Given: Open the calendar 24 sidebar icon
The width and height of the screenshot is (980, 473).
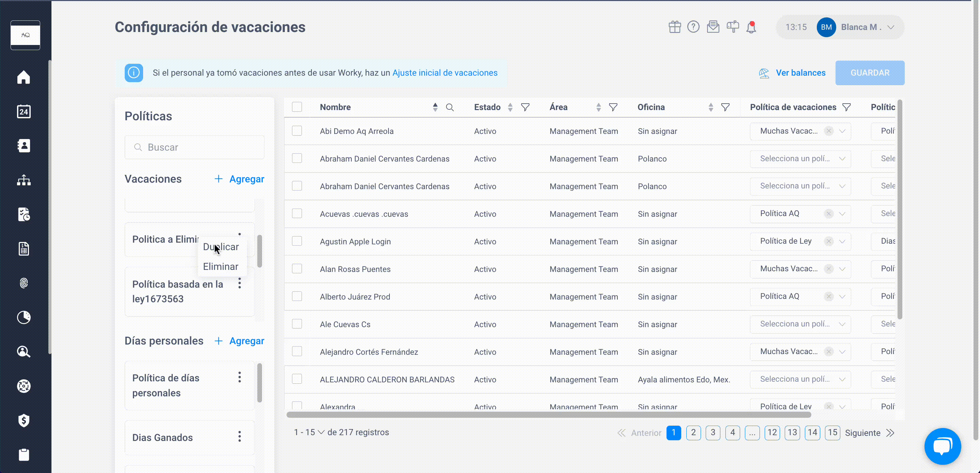Looking at the screenshot, I should coord(24,111).
